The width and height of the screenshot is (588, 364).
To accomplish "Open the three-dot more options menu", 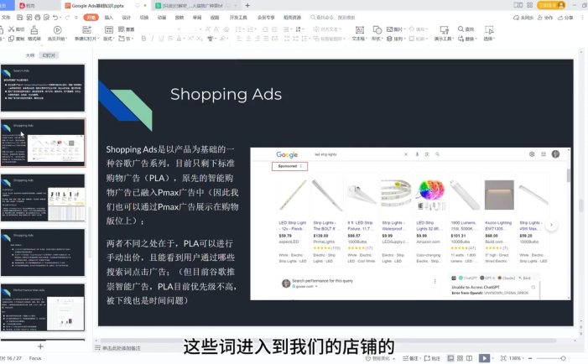I will pos(582,18).
